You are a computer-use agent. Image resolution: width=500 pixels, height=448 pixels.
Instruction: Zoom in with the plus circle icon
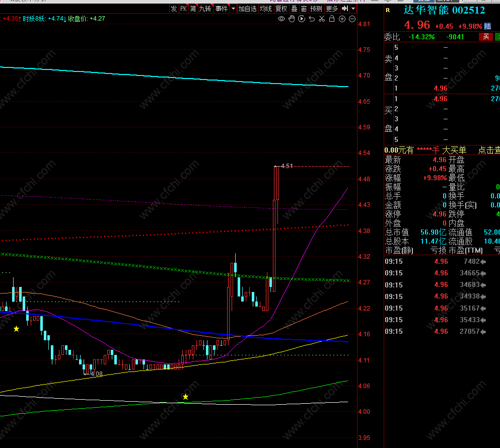click(342, 19)
